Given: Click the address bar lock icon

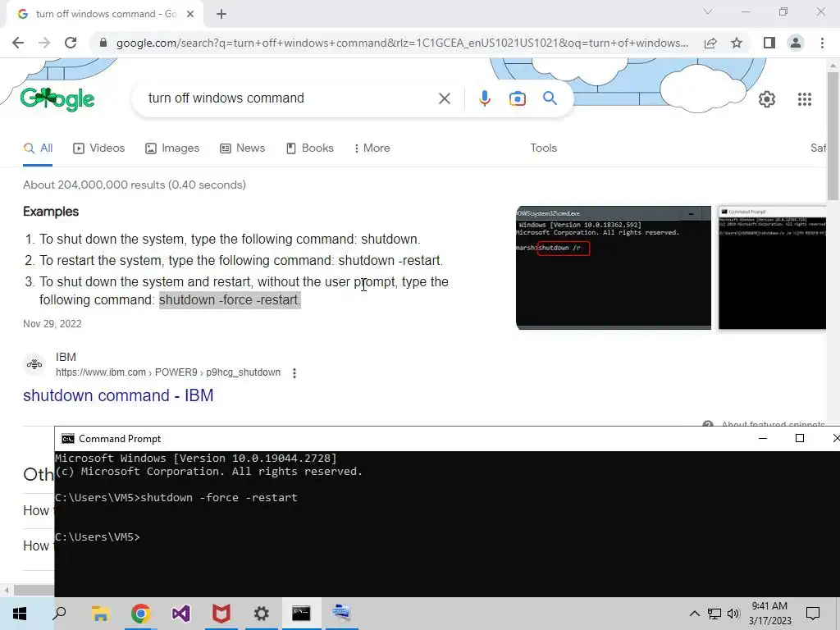Looking at the screenshot, I should click(x=103, y=43).
